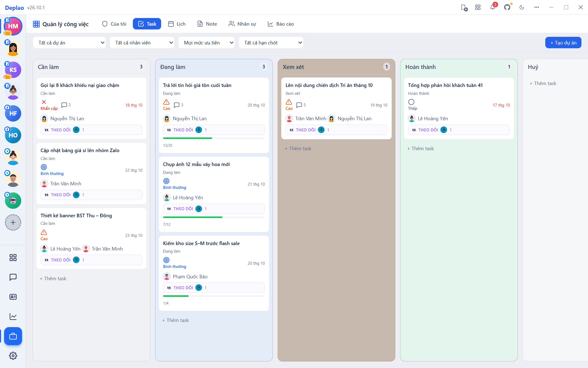
Task: Click the apps grid icon in title bar
Action: click(478, 7)
